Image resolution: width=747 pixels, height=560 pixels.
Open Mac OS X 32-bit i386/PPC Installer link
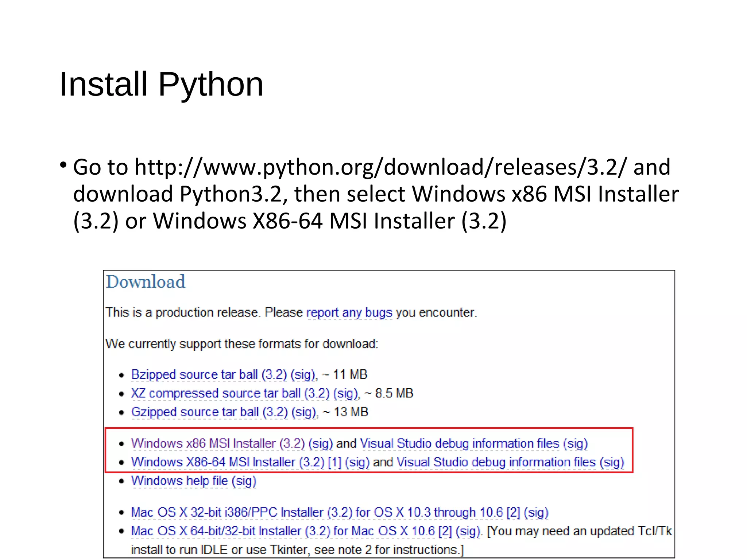pos(317,512)
